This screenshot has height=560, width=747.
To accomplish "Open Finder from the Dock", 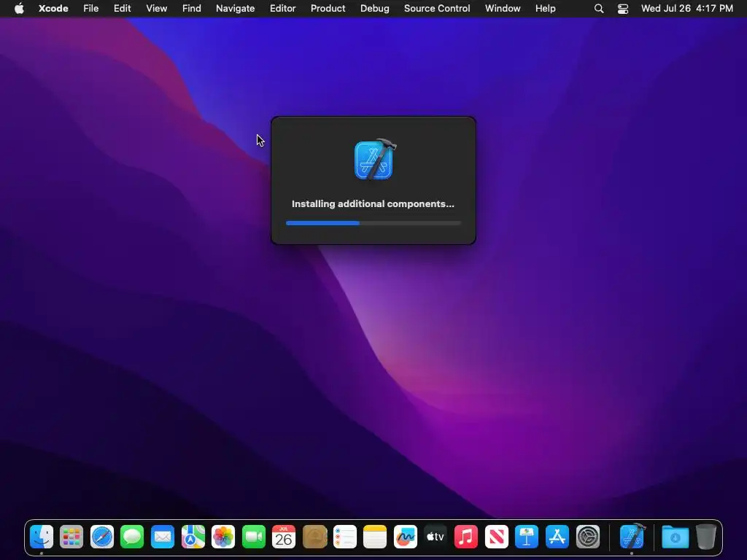I will (42, 537).
